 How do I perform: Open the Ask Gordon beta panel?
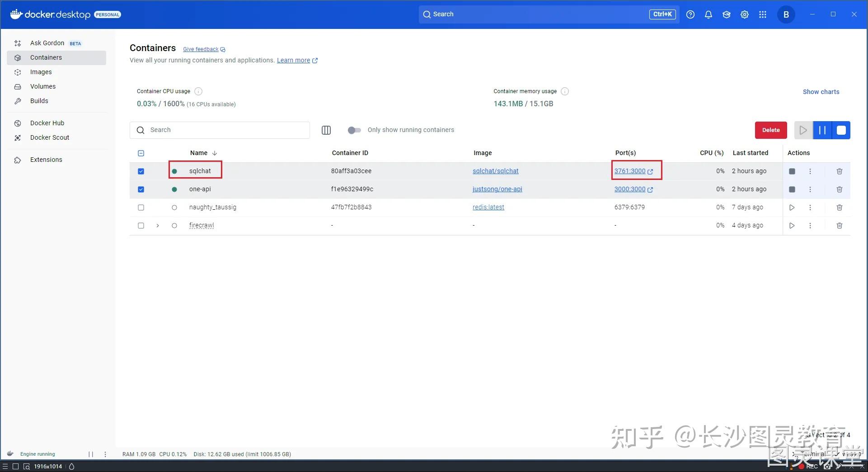coord(47,43)
